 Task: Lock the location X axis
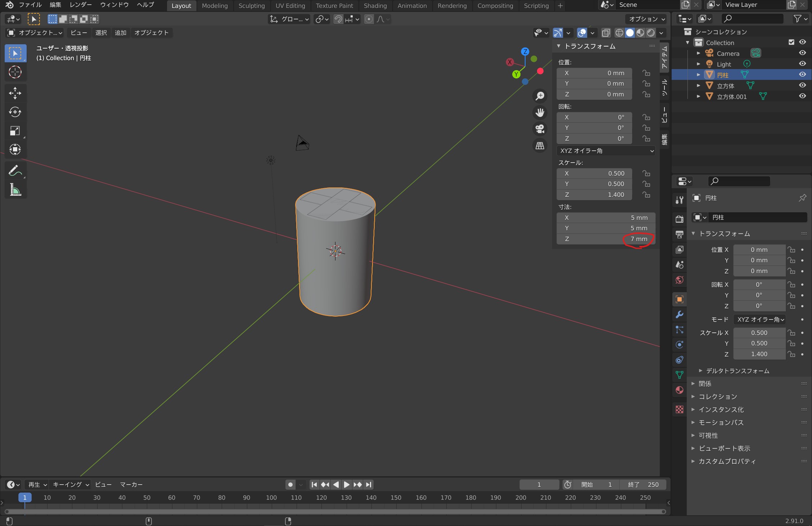pyautogui.click(x=646, y=73)
